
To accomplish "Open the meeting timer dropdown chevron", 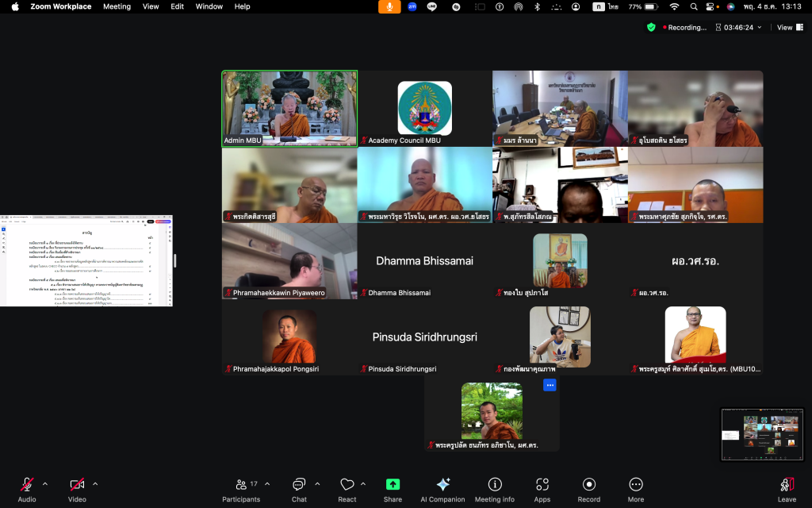I will (759, 27).
